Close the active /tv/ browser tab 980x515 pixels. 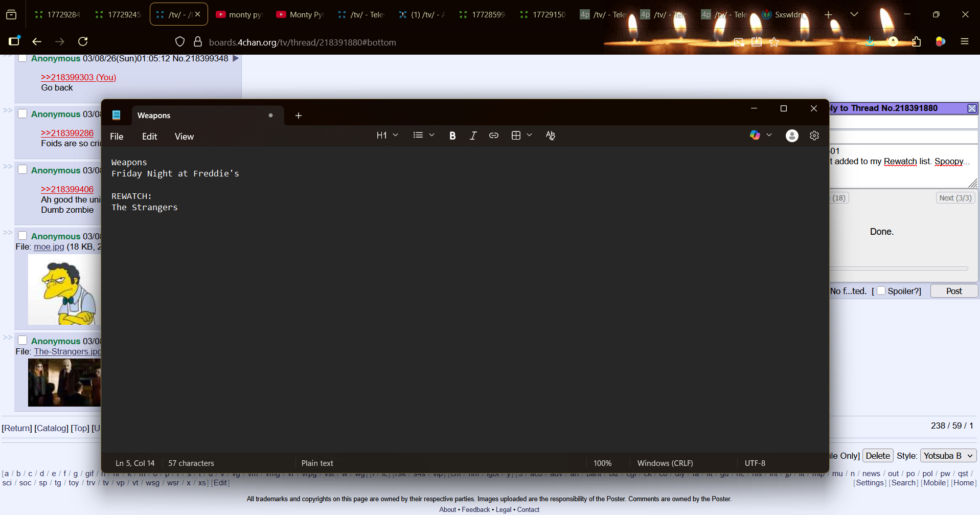tap(198, 14)
